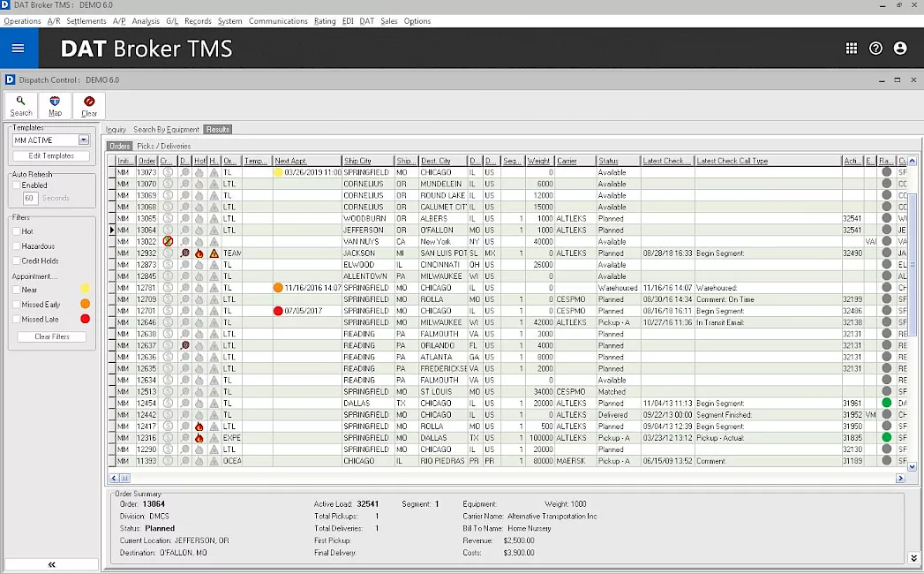Click the auto refresh seconds input field
This screenshot has width=924, height=574.
pos(30,198)
